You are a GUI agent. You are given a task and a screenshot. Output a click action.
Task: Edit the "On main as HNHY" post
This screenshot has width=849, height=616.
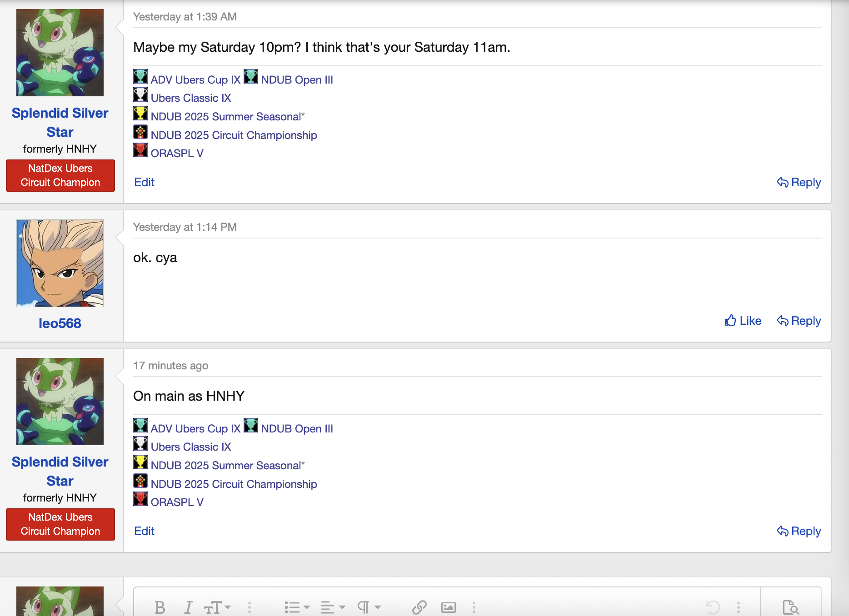click(144, 531)
